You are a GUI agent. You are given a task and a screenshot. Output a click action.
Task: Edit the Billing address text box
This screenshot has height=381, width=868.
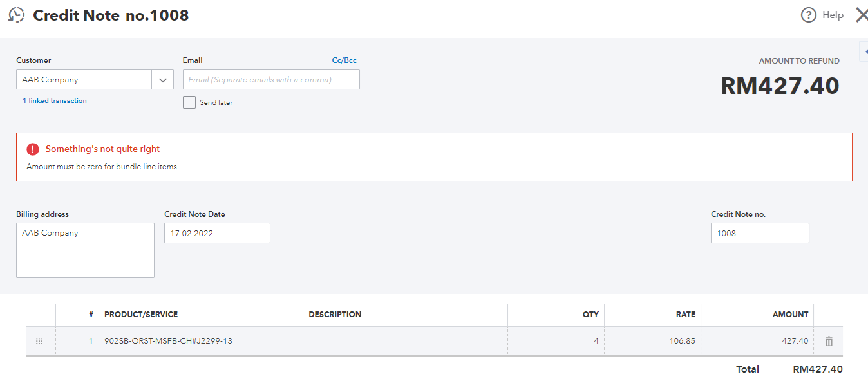pos(85,250)
